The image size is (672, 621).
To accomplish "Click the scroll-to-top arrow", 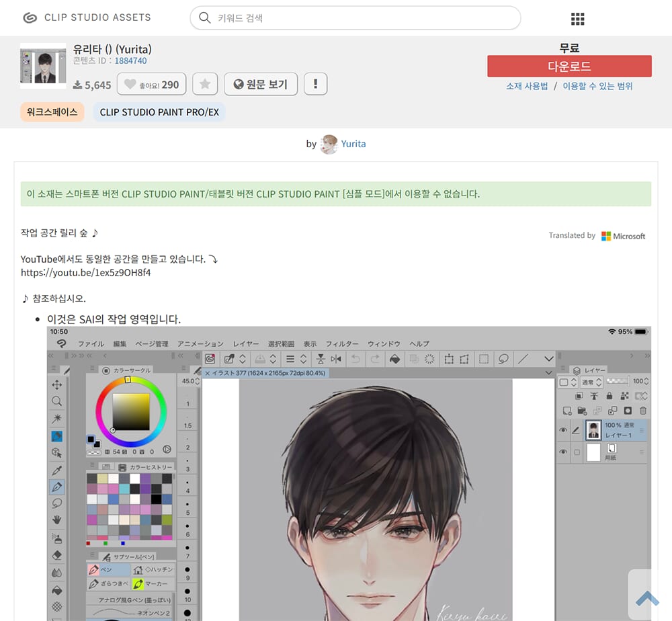I will click(x=647, y=598).
